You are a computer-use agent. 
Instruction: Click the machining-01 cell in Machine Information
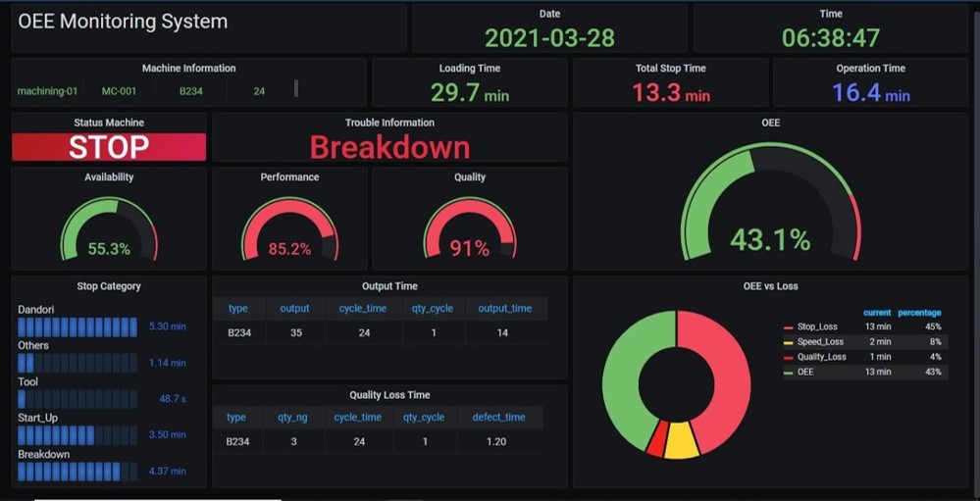[x=47, y=91]
